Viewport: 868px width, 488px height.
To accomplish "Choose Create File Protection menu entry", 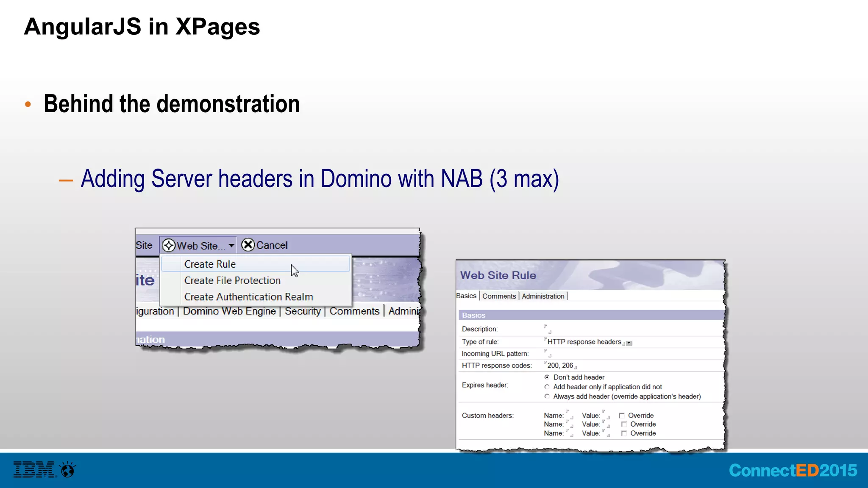I will point(256,280).
